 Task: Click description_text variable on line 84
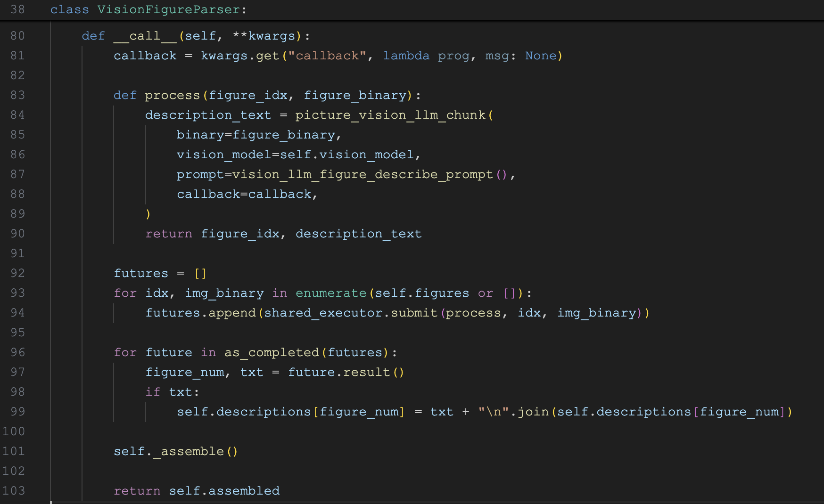pos(208,115)
